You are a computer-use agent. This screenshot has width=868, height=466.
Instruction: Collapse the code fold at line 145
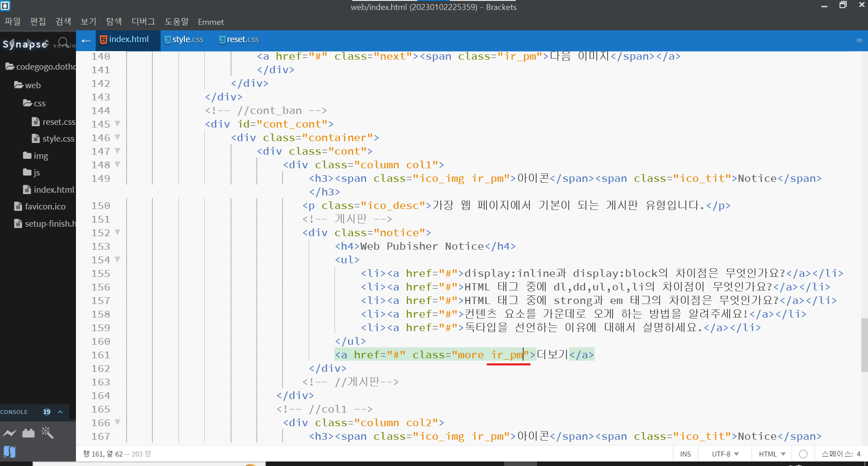(x=118, y=124)
